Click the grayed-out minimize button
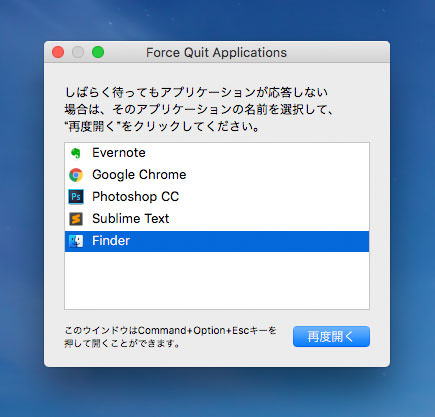Screen dimensions: 435x417 tap(78, 52)
